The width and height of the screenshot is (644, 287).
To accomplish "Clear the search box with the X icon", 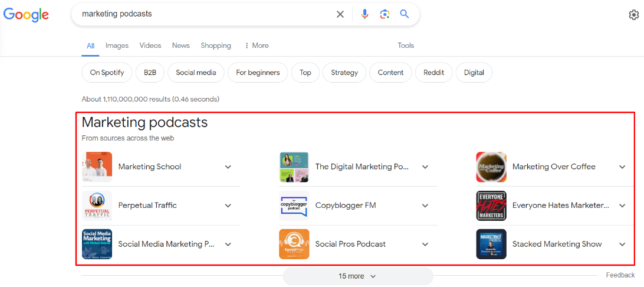I will tap(340, 14).
